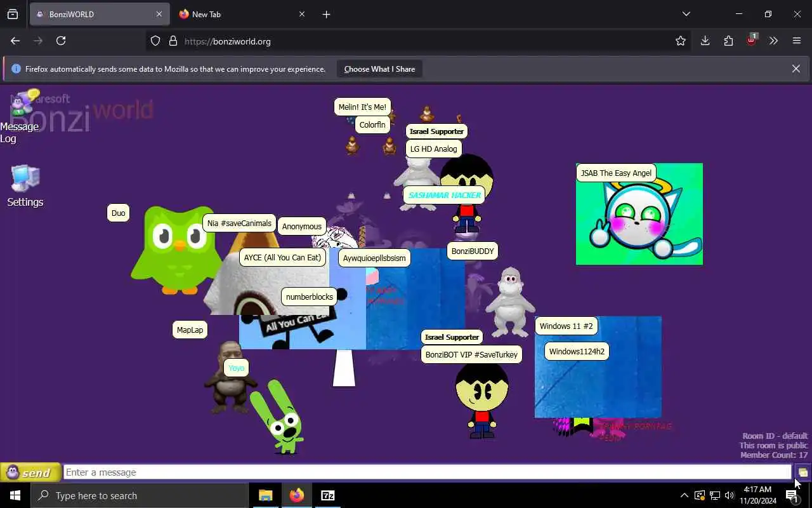Go back to previous page
Image resolution: width=812 pixels, height=508 pixels.
pos(15,41)
